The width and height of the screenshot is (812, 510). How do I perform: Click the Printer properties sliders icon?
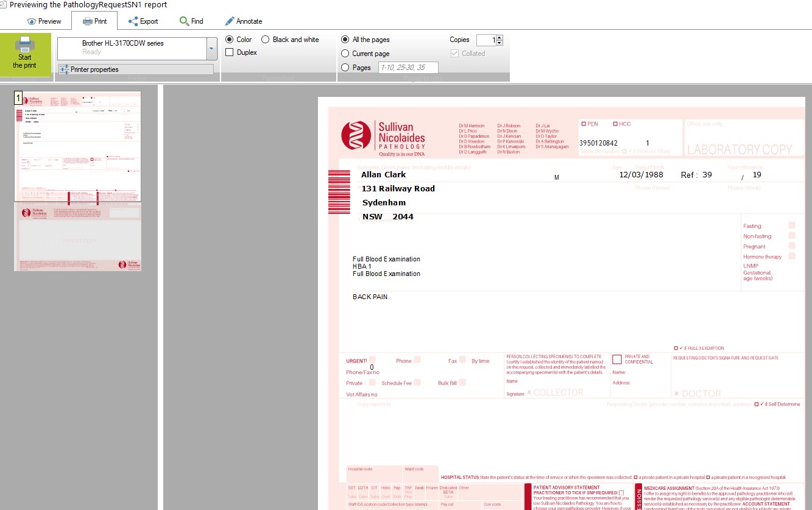pyautogui.click(x=64, y=69)
